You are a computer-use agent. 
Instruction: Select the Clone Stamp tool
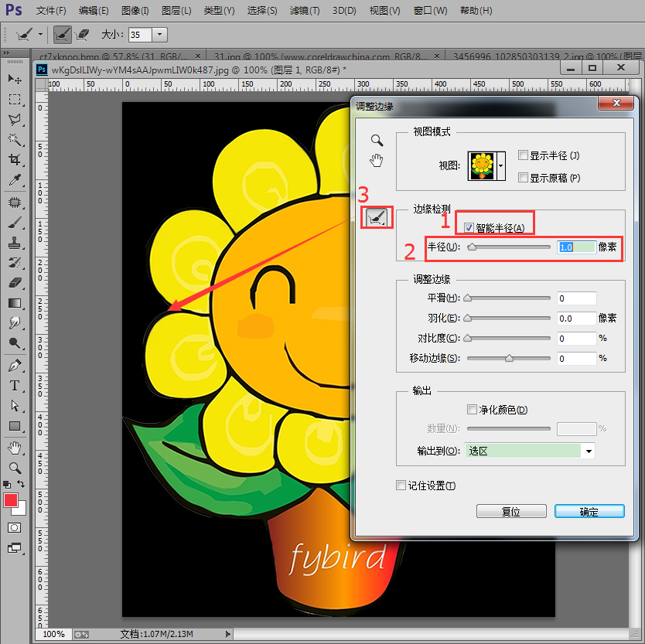(15, 243)
